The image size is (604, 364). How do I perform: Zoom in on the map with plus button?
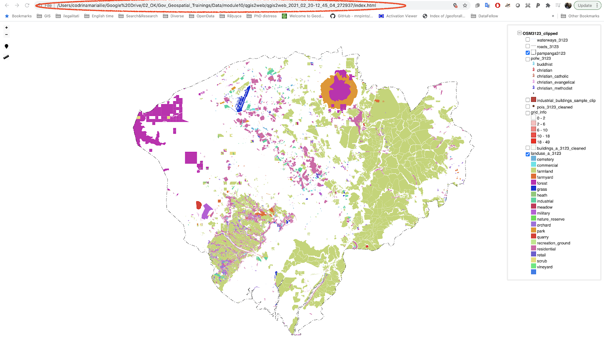[6, 28]
